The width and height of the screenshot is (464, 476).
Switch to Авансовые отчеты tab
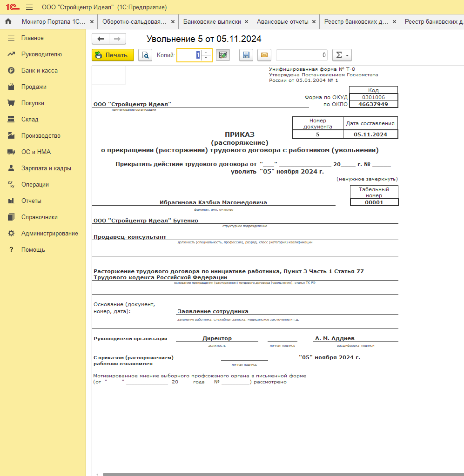pos(282,21)
